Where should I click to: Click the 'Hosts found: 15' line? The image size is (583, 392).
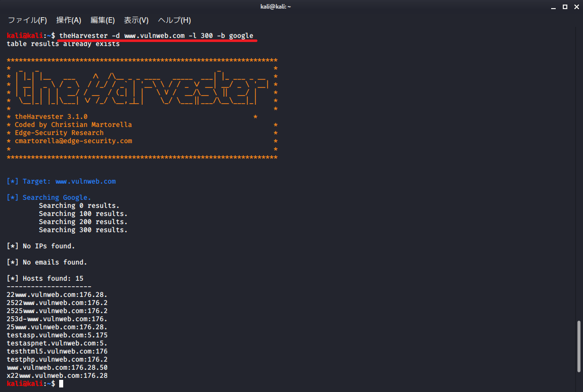tap(45, 279)
